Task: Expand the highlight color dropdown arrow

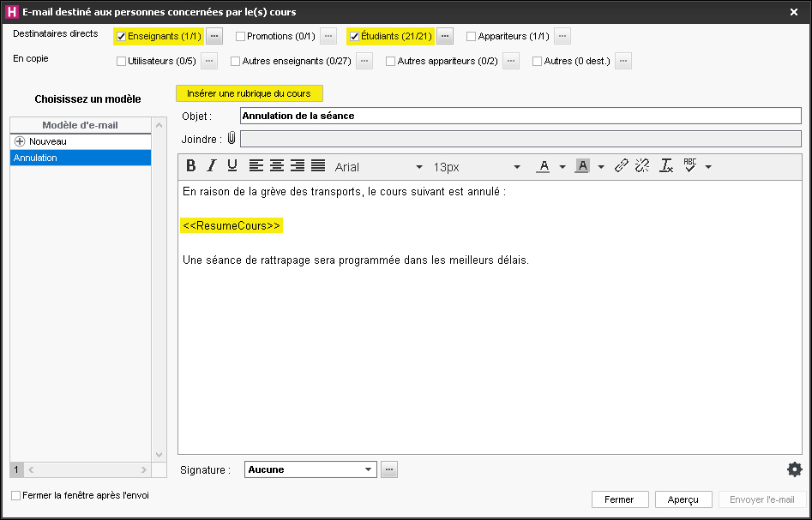Action: coord(601,166)
